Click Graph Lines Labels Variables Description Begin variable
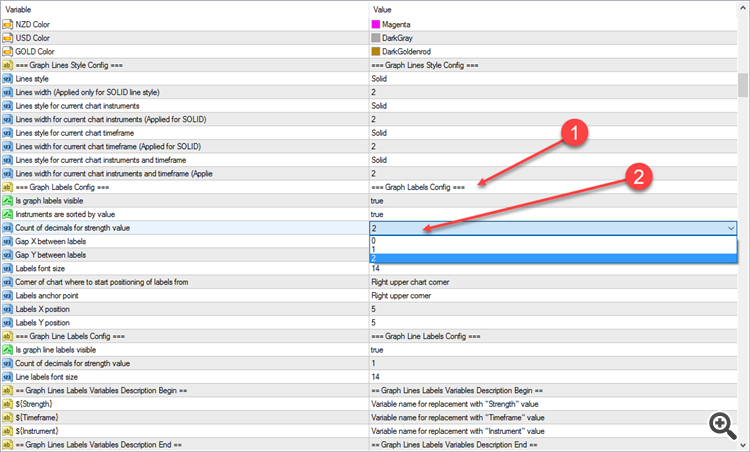The width and height of the screenshot is (750, 452). click(101, 391)
